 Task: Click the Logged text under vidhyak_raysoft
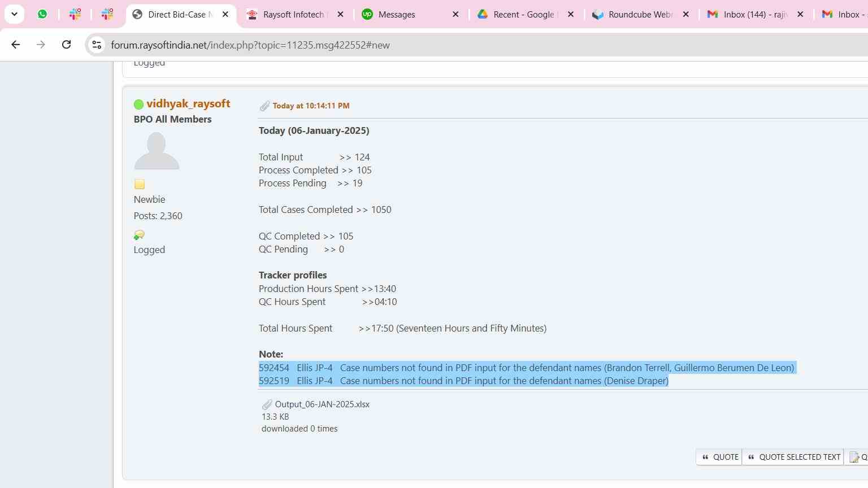coord(149,250)
